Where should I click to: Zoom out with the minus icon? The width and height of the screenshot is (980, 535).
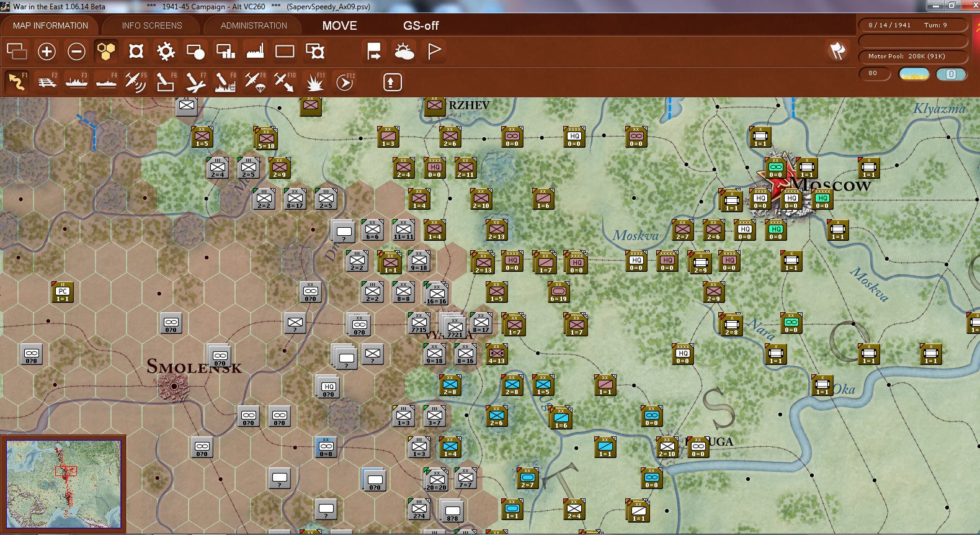(76, 51)
